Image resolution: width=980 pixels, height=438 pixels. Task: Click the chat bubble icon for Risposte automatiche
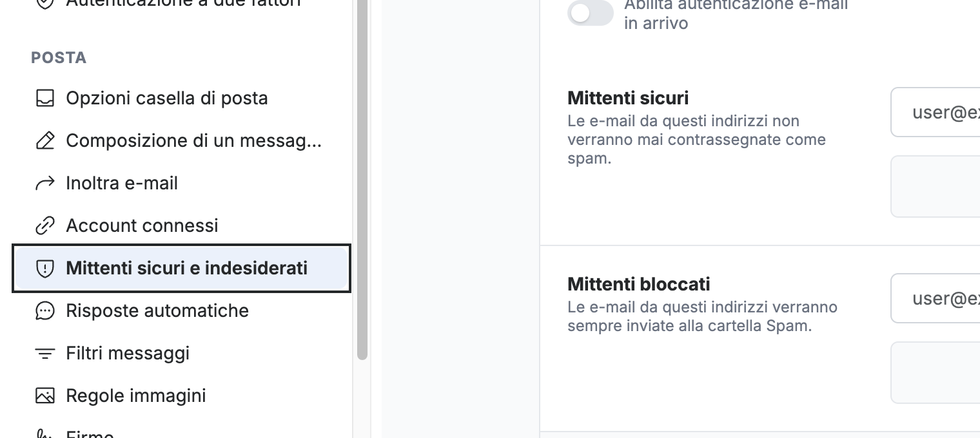tap(44, 311)
